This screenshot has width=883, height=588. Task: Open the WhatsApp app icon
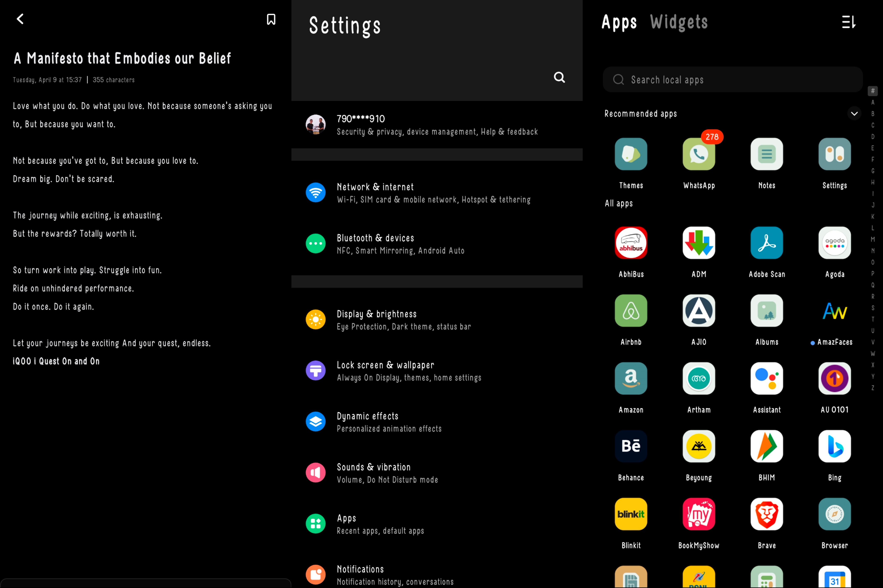(698, 154)
